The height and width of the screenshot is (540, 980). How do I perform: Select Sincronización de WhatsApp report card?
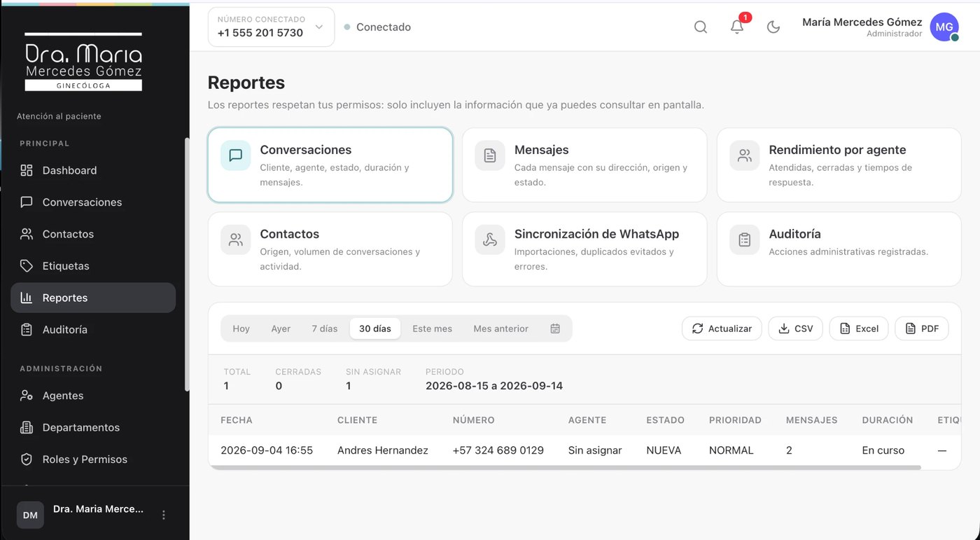(x=584, y=249)
